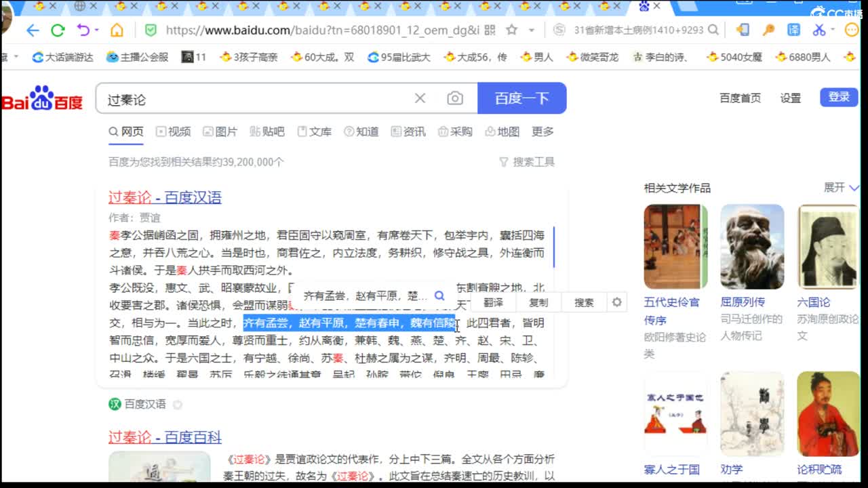Click the 六国论 title link
868x488 pixels.
(x=813, y=302)
